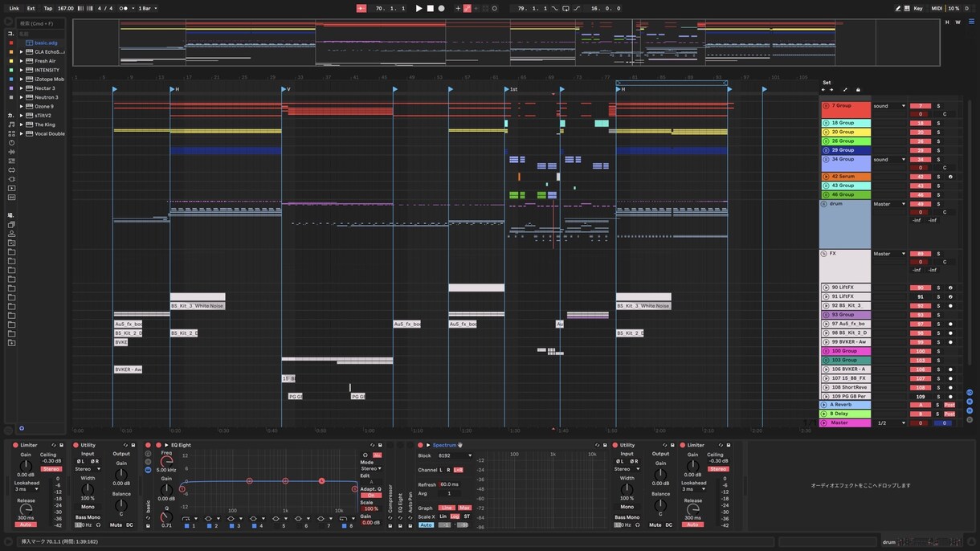The width and height of the screenshot is (980, 551).
Task: Enable Mute in the first Utility
Action: tap(116, 525)
